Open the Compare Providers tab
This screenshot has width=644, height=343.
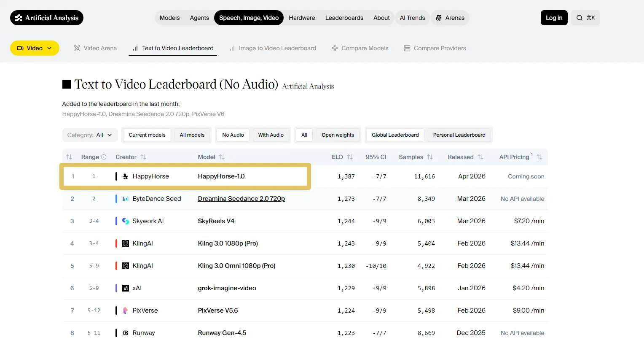[x=435, y=48]
